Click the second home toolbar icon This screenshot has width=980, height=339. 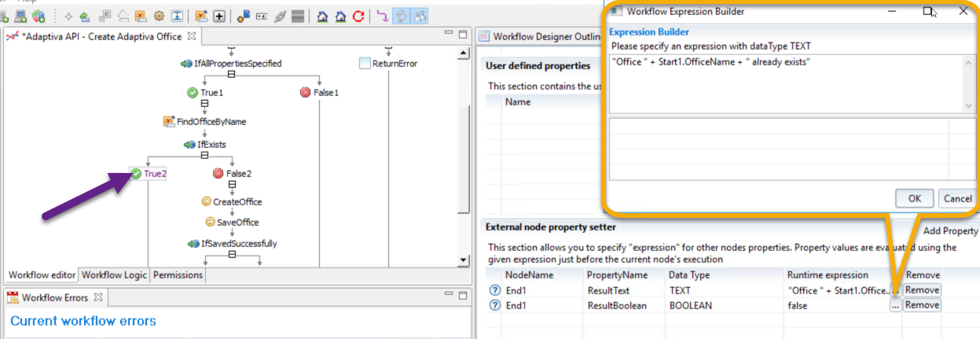tap(340, 16)
